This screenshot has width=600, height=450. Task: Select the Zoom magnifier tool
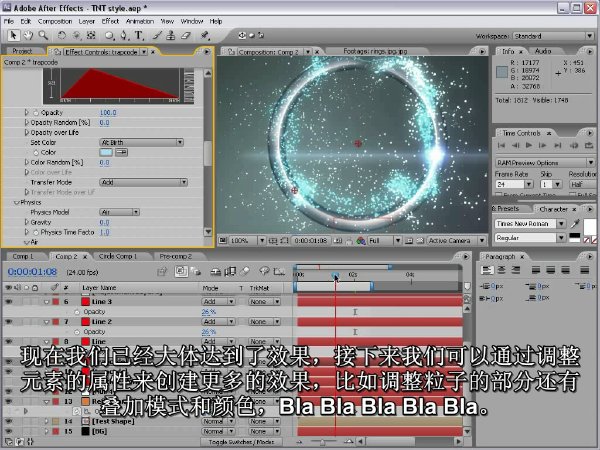point(43,36)
